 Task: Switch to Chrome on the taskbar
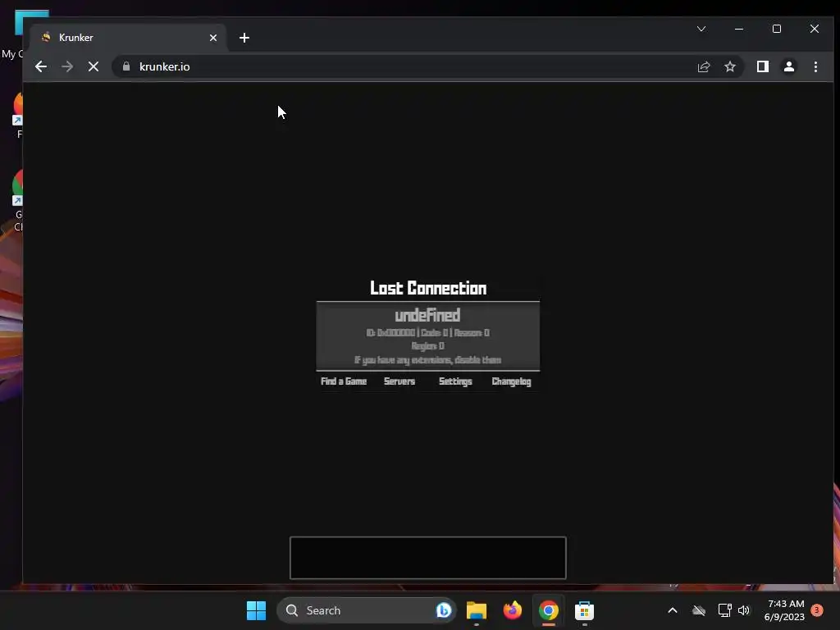pos(549,610)
